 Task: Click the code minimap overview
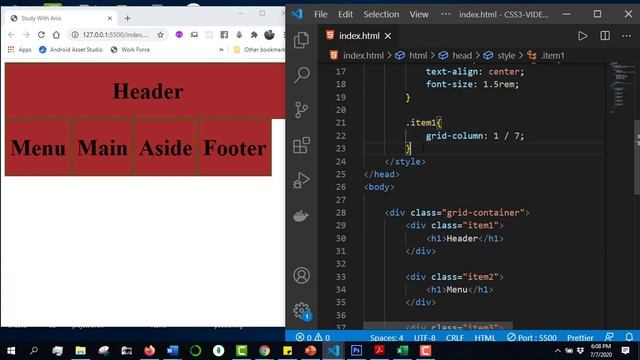pyautogui.click(x=622, y=87)
